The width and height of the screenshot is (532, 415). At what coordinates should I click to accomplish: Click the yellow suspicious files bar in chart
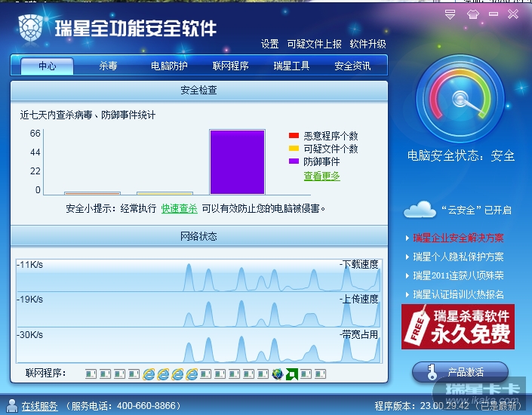coord(165,193)
